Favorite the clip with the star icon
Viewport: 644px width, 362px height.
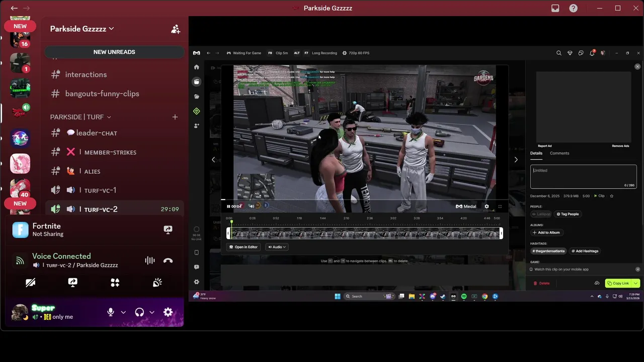coord(612,196)
